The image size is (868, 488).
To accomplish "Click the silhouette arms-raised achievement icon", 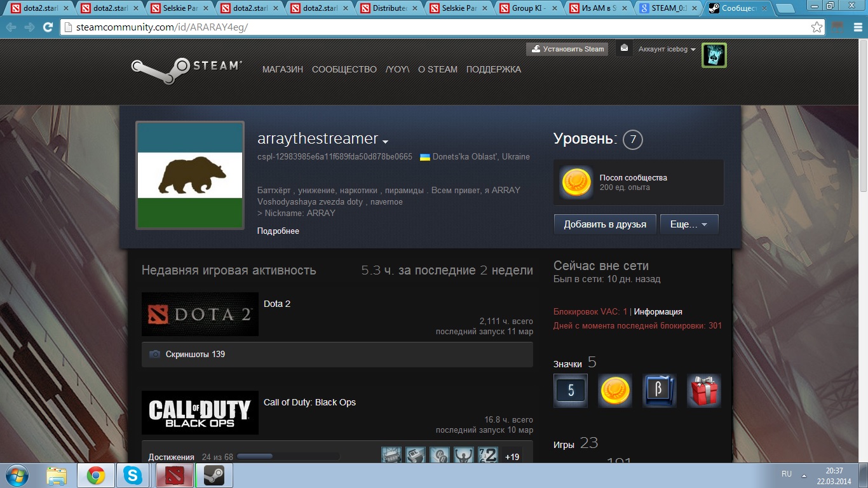I will coord(463,456).
